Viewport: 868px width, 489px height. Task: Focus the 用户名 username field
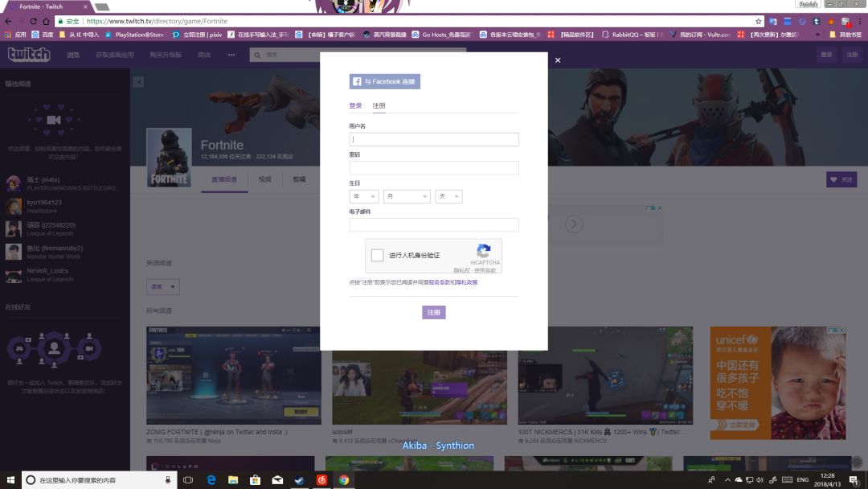[434, 139]
